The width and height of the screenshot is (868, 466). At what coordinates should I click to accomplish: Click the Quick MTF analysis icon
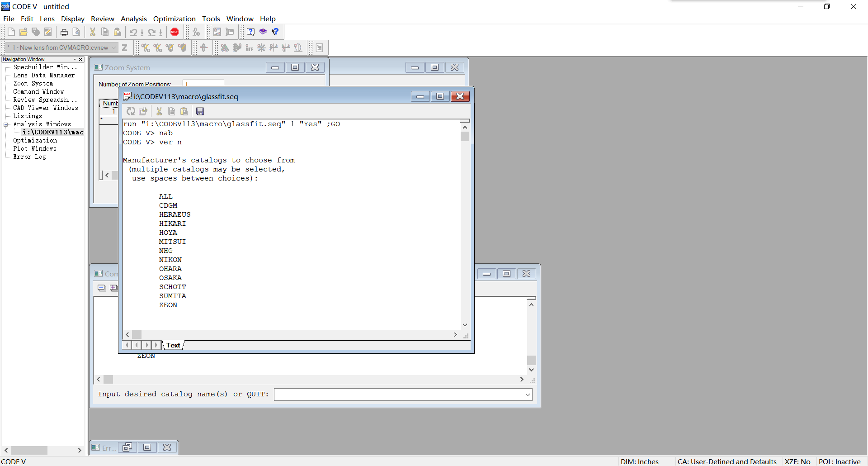[249, 48]
